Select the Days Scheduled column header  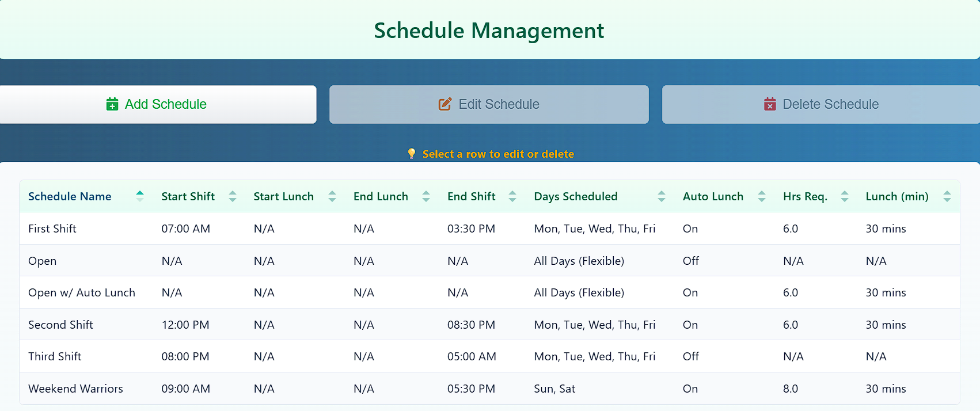pos(576,196)
